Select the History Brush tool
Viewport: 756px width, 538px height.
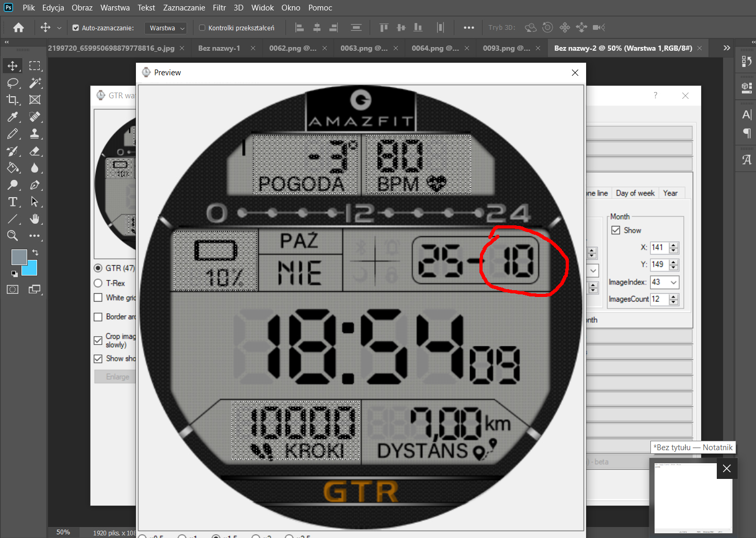point(13,151)
